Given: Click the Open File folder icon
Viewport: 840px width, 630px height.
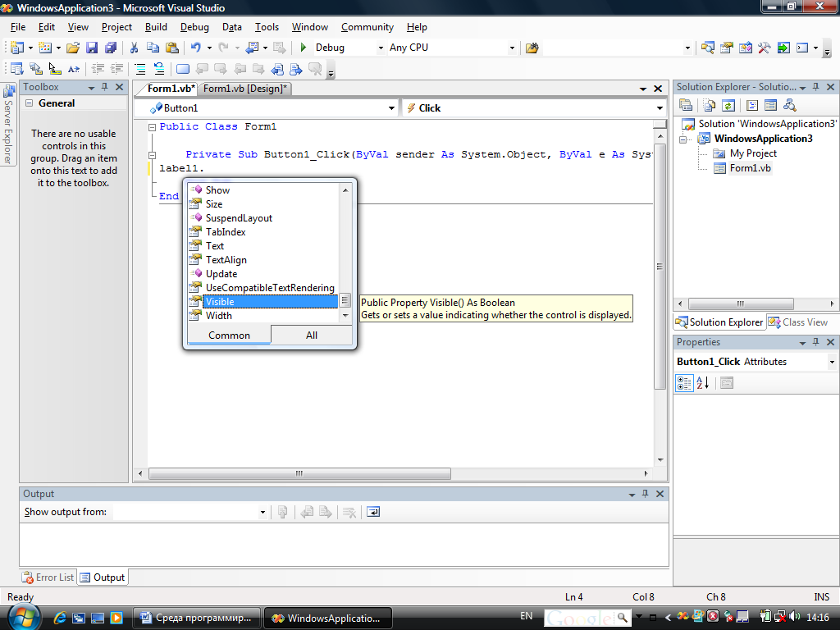Looking at the screenshot, I should tap(73, 48).
